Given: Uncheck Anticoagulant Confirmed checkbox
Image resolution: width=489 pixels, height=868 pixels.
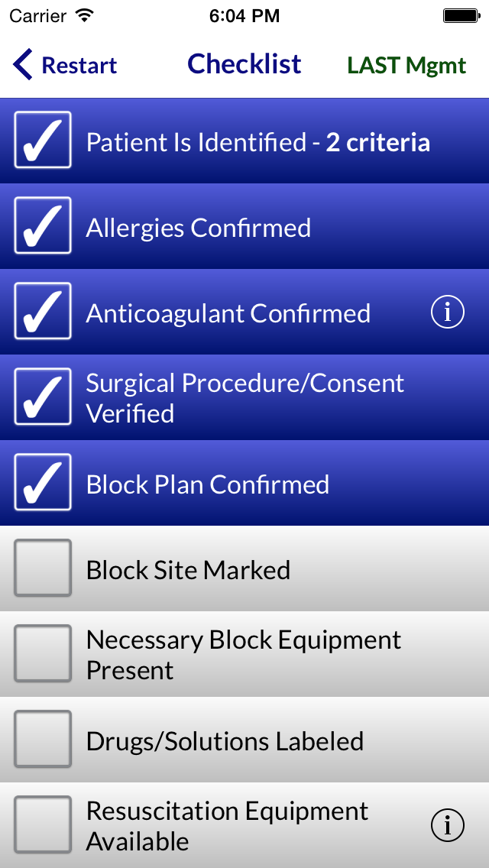Looking at the screenshot, I should 43,312.
